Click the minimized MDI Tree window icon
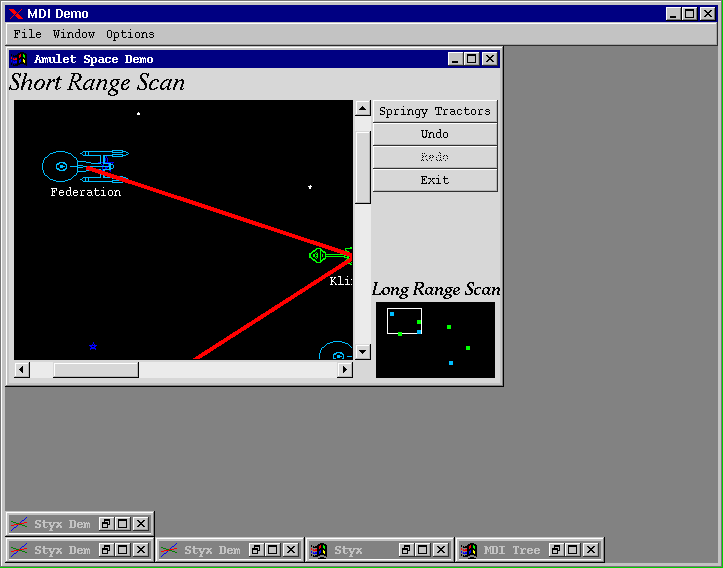The height and width of the screenshot is (568, 723). click(x=469, y=550)
